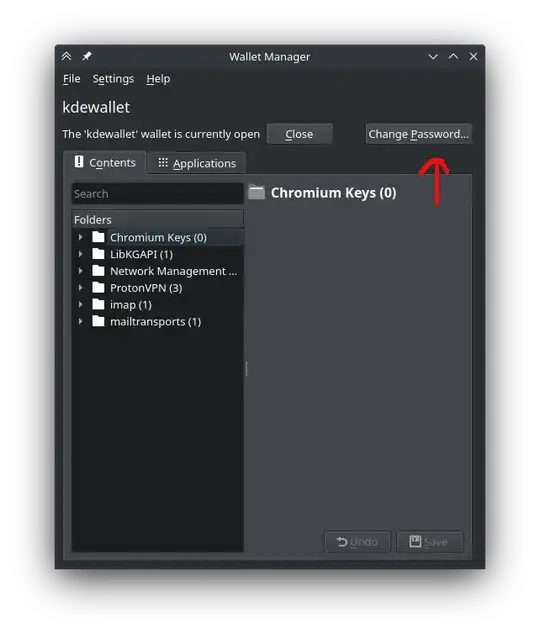Click the folder icon beside Chromium Keys in tree
Screen dimensions: 540x634
pyautogui.click(x=98, y=237)
